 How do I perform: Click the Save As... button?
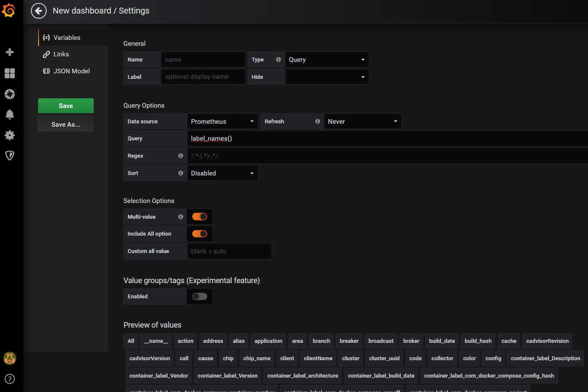66,125
